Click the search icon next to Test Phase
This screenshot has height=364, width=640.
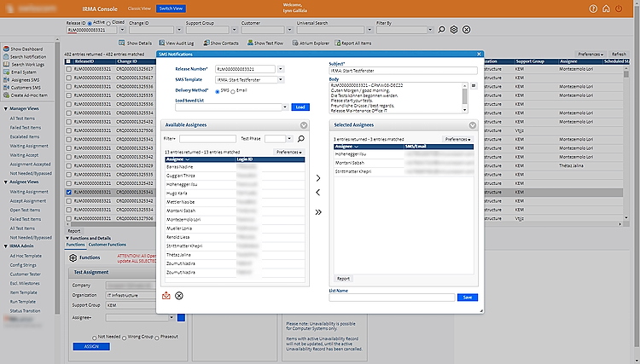pyautogui.click(x=301, y=138)
